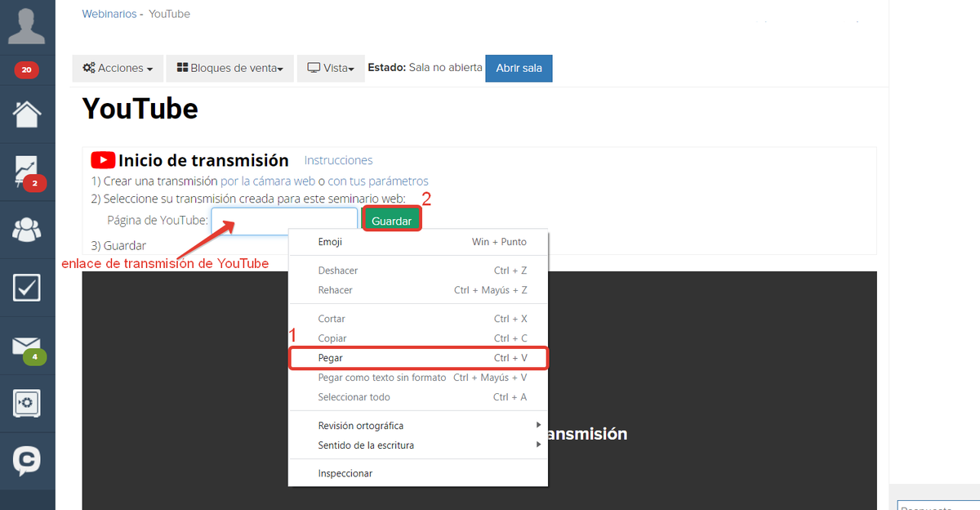Open the chat bubble C icon in sidebar

coord(27,460)
